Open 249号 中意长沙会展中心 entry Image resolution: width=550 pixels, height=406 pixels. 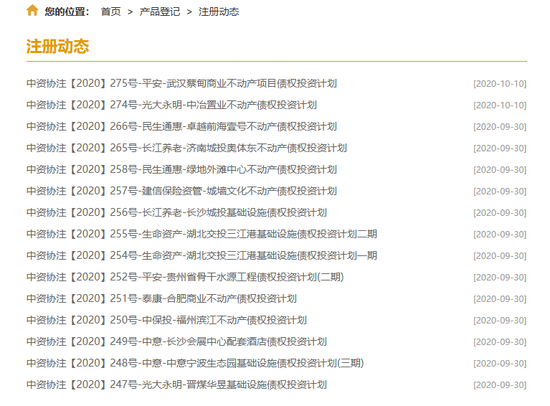tap(176, 341)
